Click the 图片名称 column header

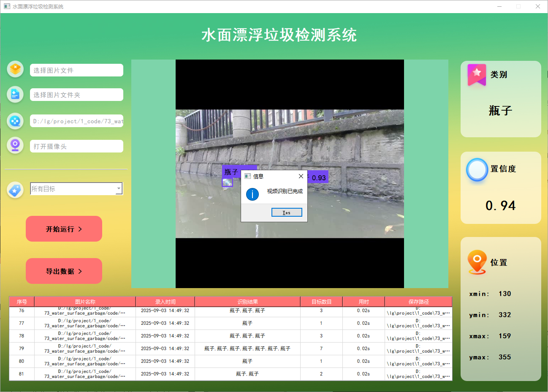[85, 302]
